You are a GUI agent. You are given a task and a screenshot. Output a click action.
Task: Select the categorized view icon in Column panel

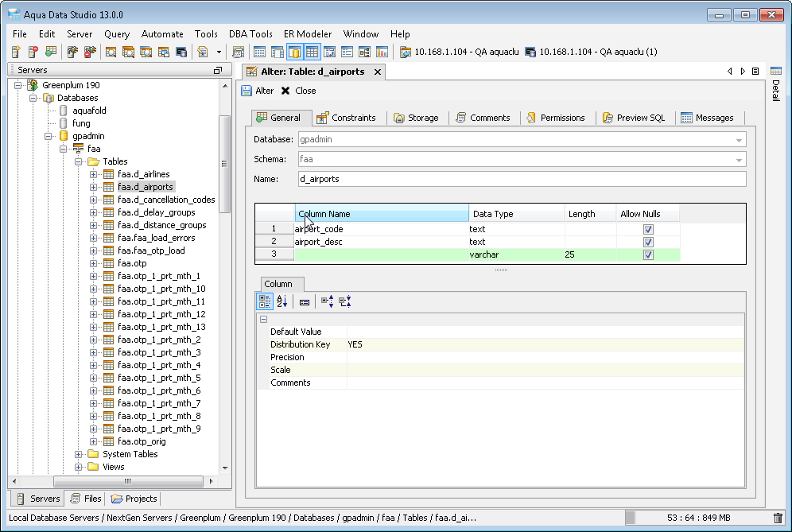(265, 301)
